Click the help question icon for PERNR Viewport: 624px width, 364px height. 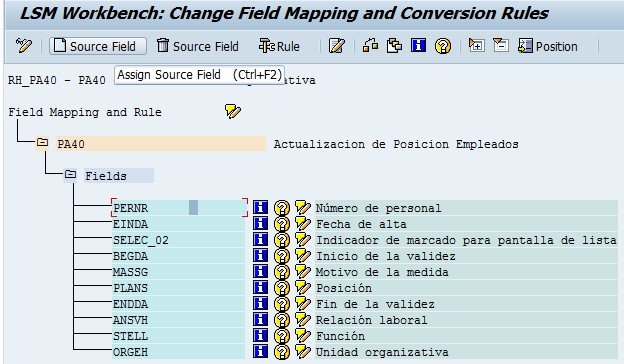click(281, 208)
